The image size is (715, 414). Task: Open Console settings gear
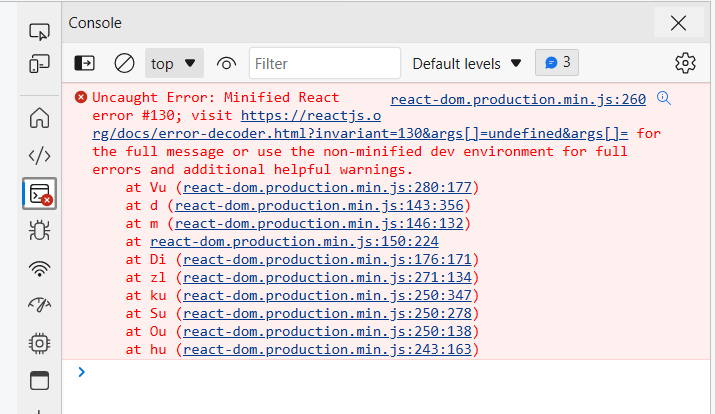point(685,63)
